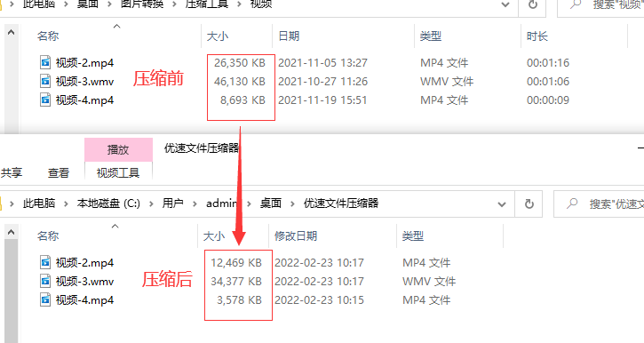
Task: Sort lower window by 大小 column
Action: pos(214,236)
